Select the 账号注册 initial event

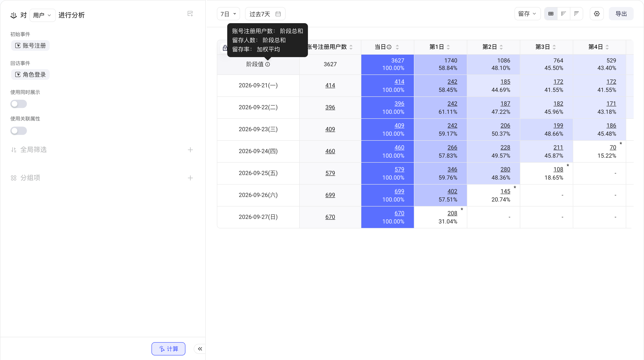point(30,46)
